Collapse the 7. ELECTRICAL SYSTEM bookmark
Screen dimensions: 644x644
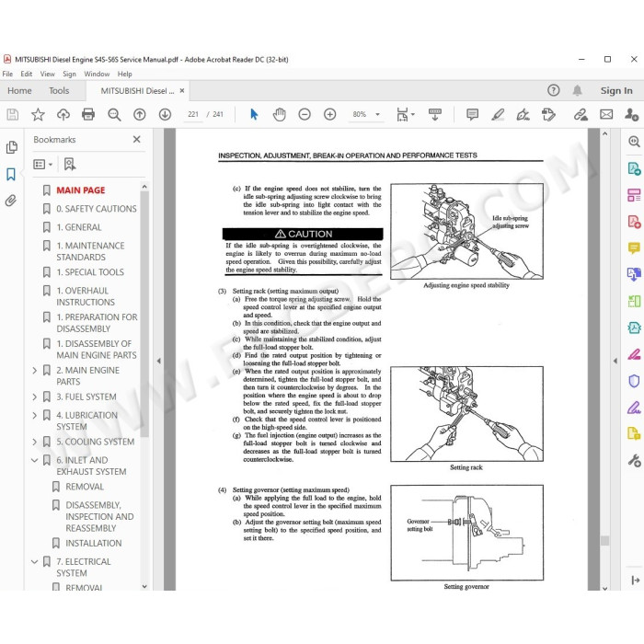click(35, 561)
